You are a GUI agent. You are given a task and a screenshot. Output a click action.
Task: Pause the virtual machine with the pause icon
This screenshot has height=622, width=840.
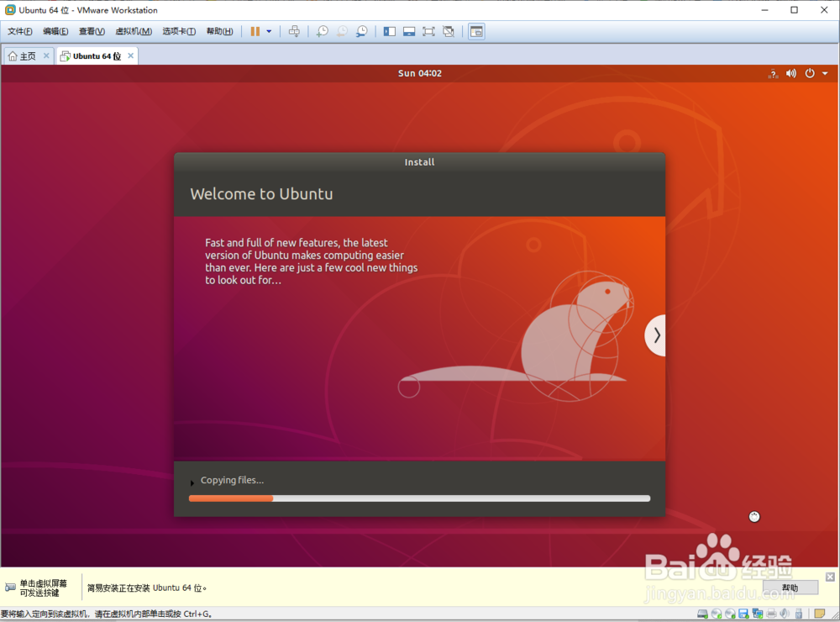pyautogui.click(x=255, y=32)
